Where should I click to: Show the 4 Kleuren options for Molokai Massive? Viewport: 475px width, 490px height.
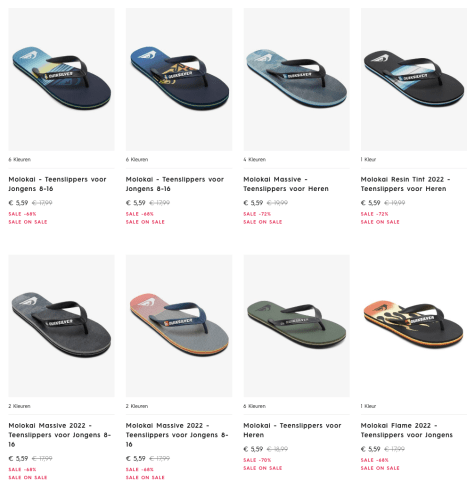(x=255, y=160)
